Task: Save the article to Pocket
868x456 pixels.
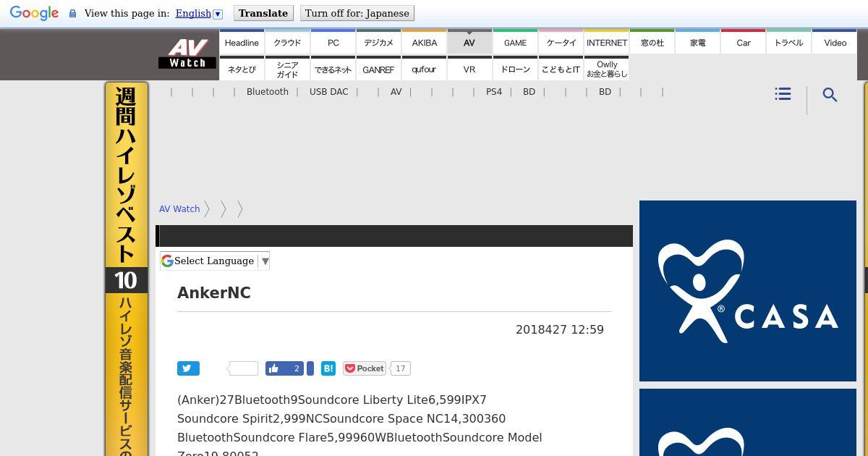Action: 365,368
